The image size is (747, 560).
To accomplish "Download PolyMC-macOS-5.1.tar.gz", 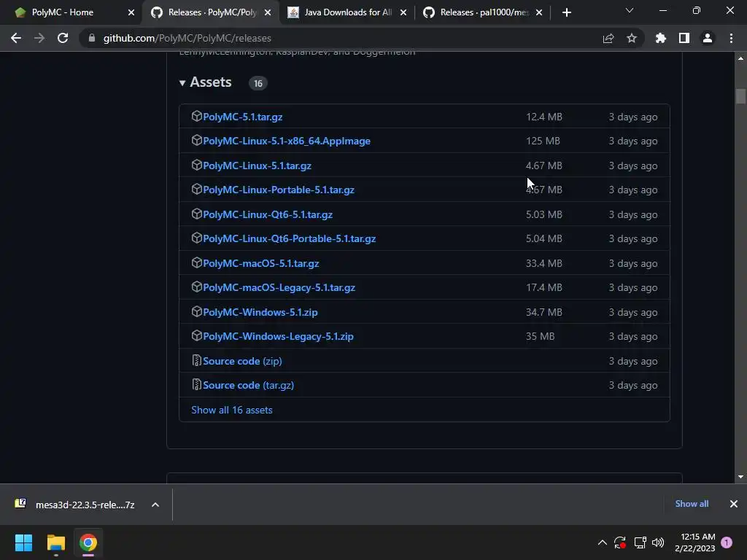I will [x=260, y=263].
